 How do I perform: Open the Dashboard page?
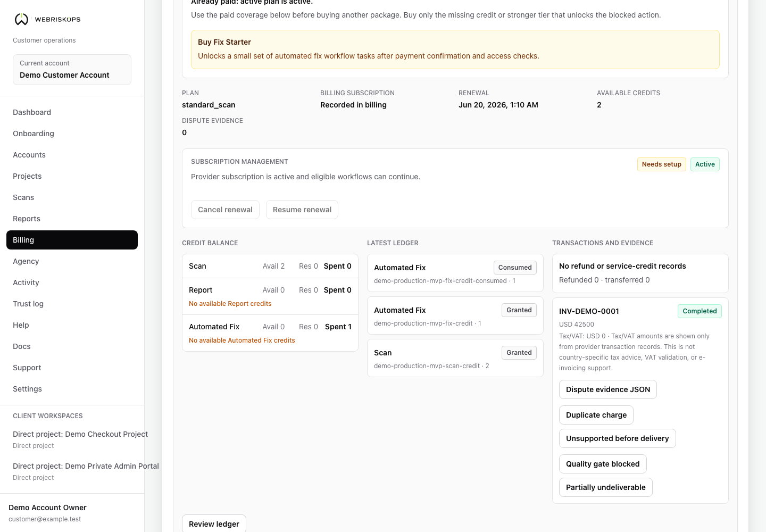72,112
